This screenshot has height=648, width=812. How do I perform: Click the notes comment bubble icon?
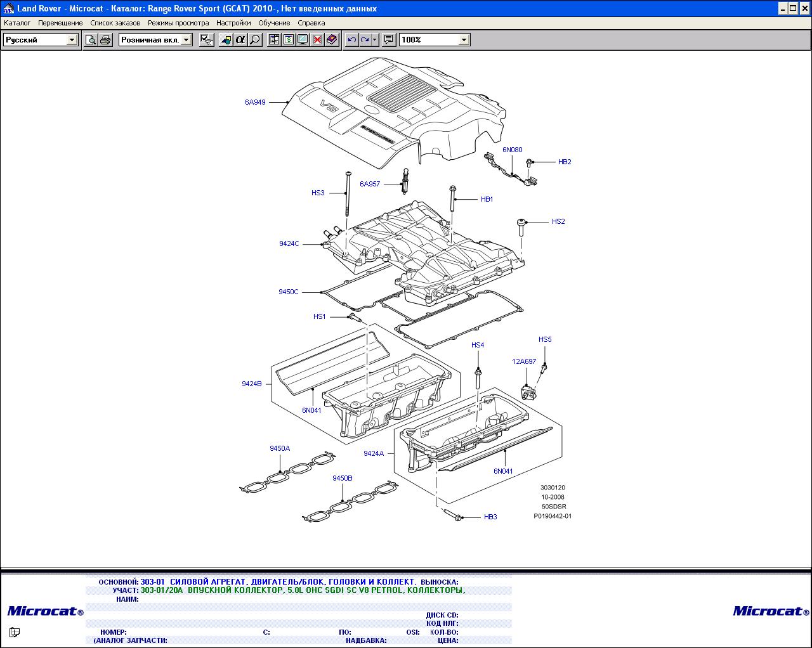[389, 40]
